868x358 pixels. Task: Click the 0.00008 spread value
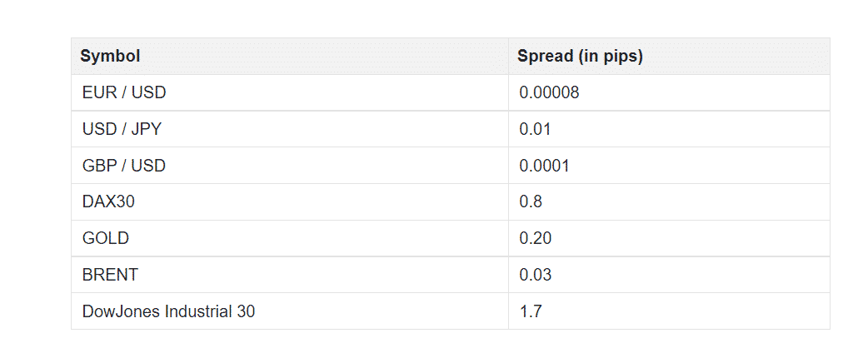tap(549, 92)
